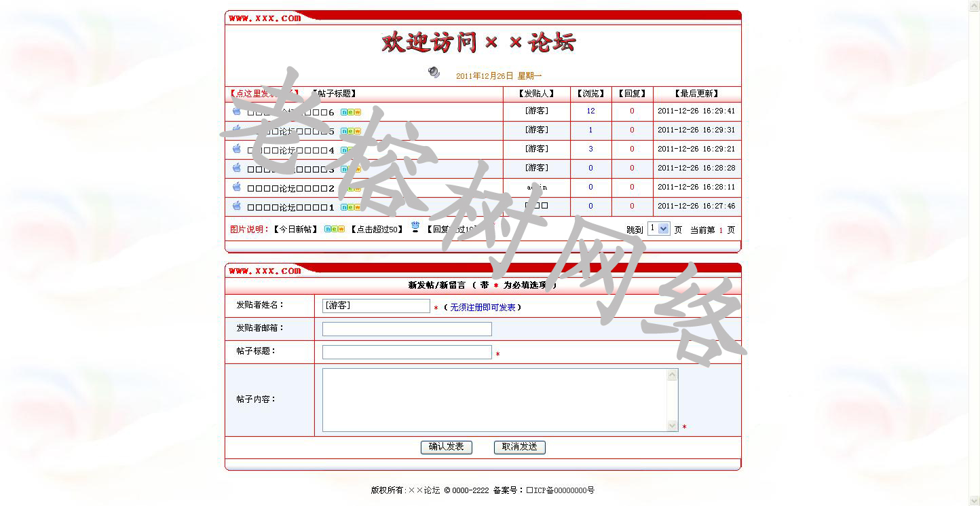Click the page scrollbar up arrow

pyautogui.click(x=974, y=5)
